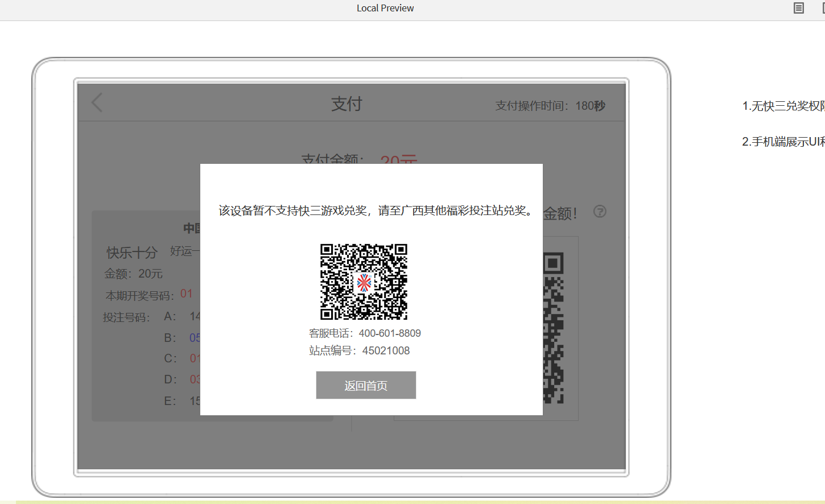Click bet row B in the ticket
825x504 pixels.
click(182, 337)
